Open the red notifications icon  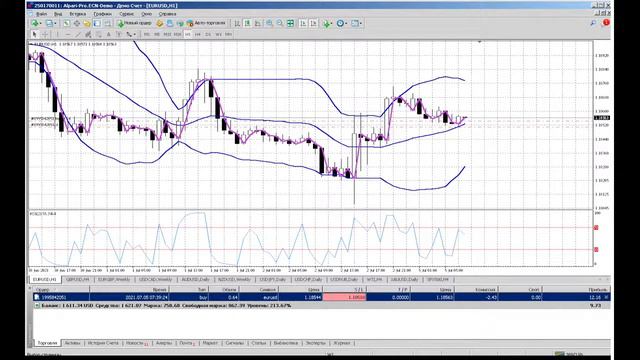tap(606, 22)
